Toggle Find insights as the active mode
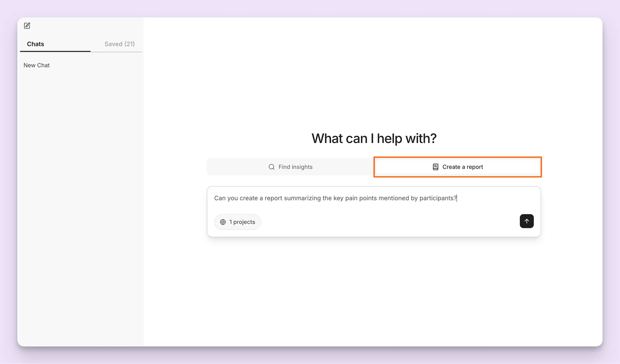 coord(290,167)
